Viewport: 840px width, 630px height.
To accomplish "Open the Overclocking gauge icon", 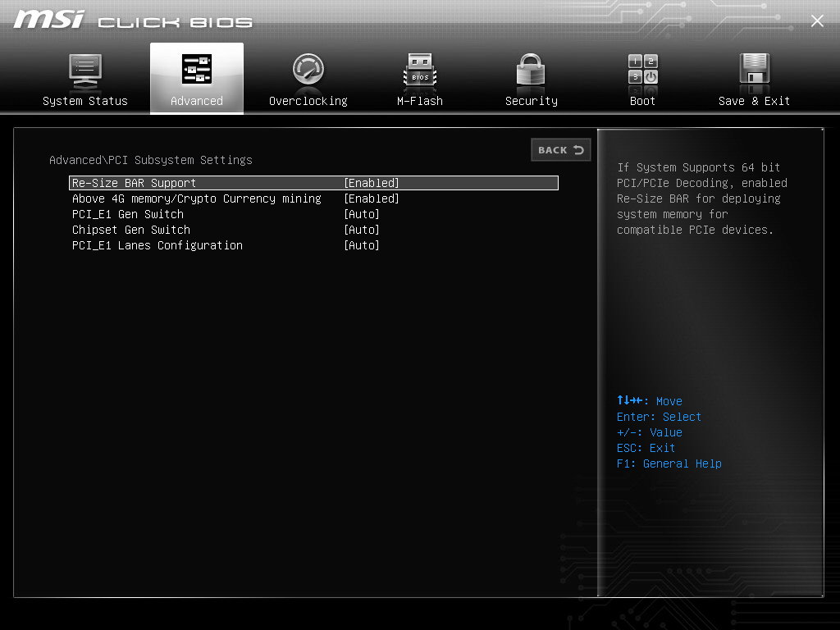I will [308, 69].
